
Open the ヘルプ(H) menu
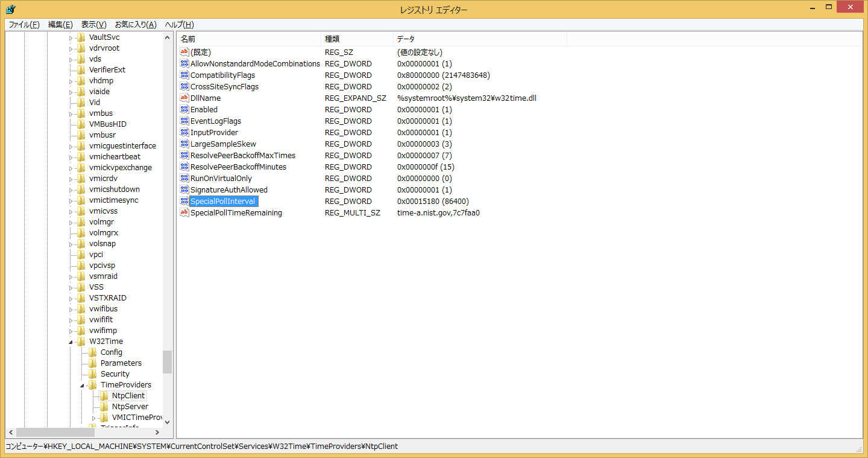tap(180, 25)
